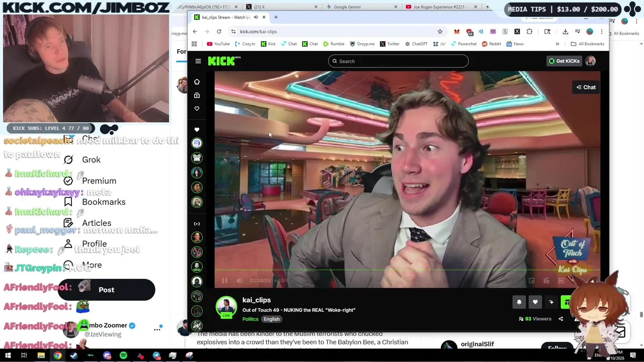This screenshot has height=362, width=644.
Task: Toggle the Chat panel on video
Action: click(586, 87)
